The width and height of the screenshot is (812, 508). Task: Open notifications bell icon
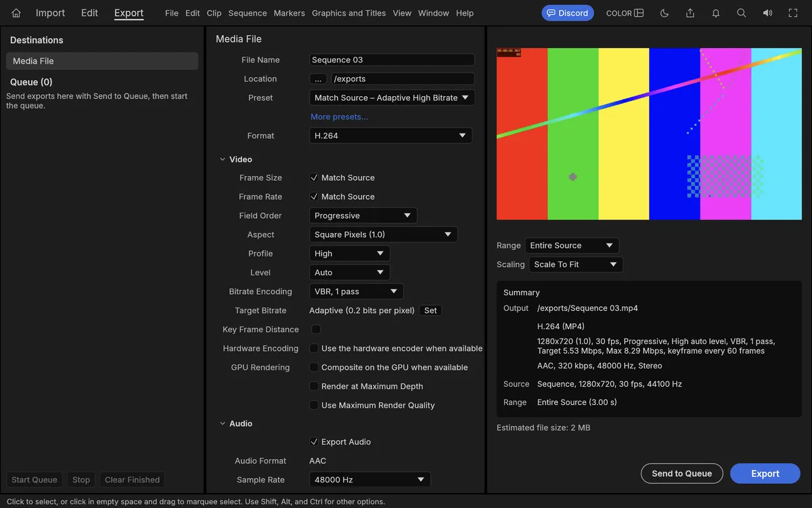click(716, 13)
